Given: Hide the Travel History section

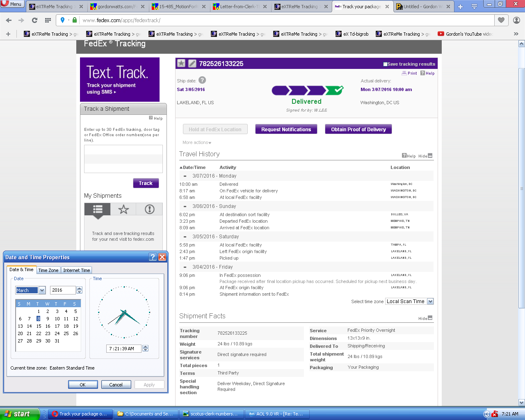Looking at the screenshot, I should coord(425,156).
